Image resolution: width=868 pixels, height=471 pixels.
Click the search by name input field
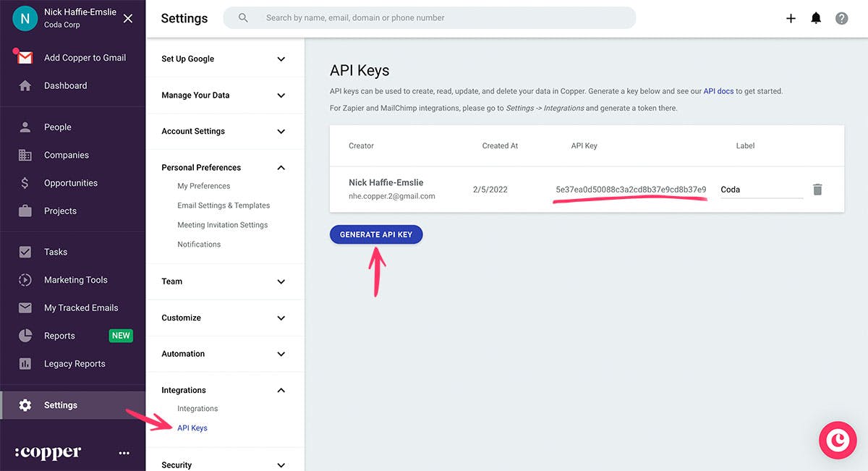click(x=430, y=17)
